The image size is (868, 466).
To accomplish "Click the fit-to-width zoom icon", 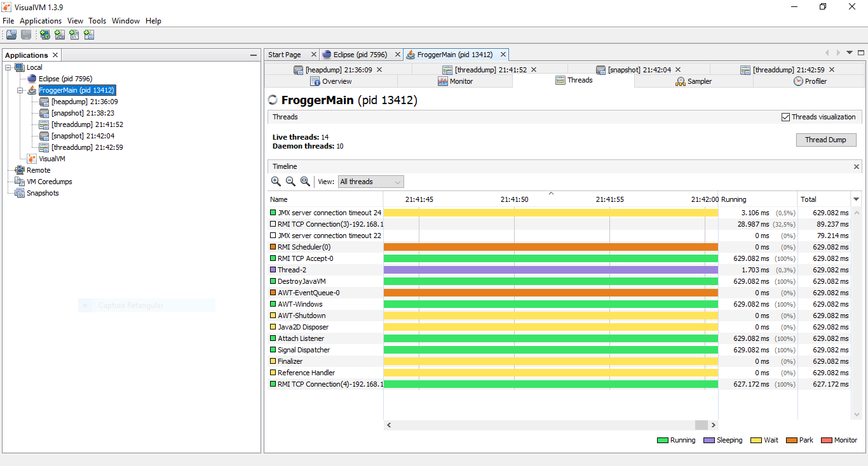I will [305, 182].
